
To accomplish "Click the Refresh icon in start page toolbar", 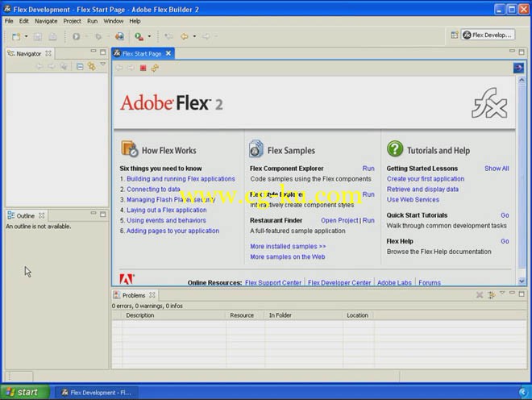I will 155,69.
